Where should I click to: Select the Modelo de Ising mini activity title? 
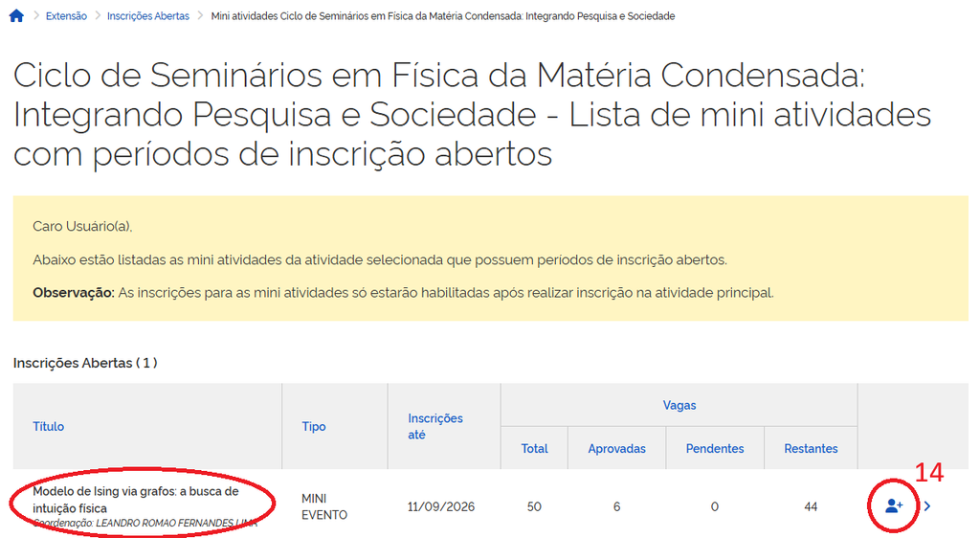pyautogui.click(x=136, y=500)
